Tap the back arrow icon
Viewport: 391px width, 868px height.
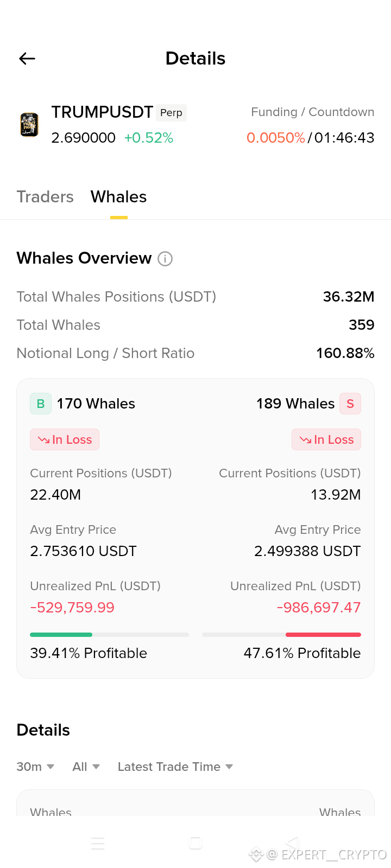coord(27,59)
